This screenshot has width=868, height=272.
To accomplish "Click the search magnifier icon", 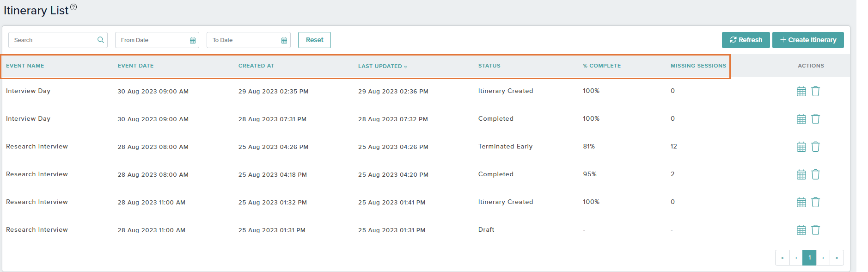I will click(x=100, y=40).
